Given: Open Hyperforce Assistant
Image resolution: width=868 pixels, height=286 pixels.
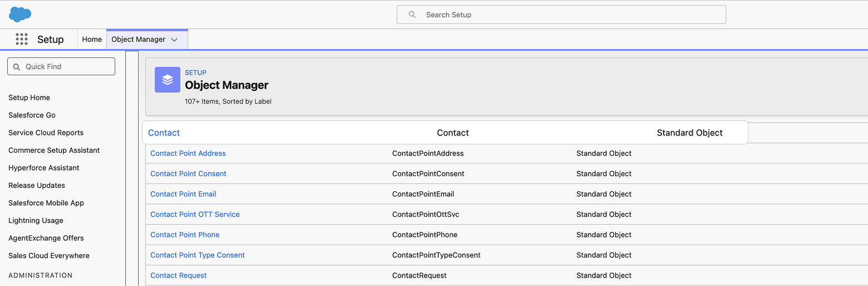Looking at the screenshot, I should [44, 168].
